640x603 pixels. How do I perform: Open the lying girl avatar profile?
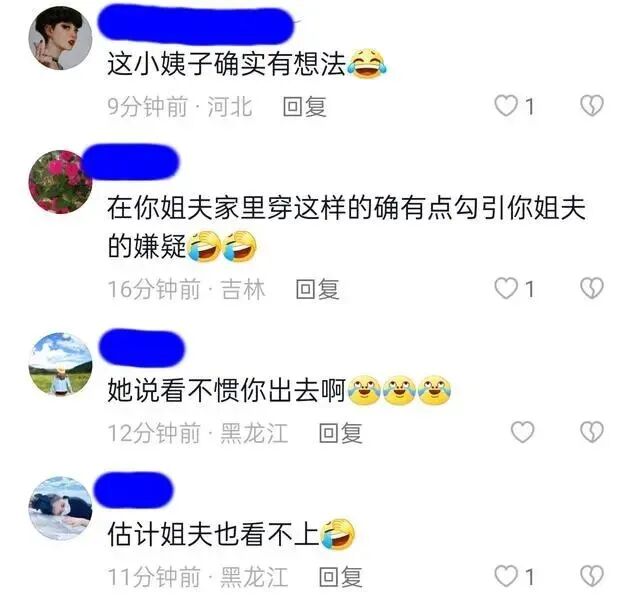pos(60,508)
